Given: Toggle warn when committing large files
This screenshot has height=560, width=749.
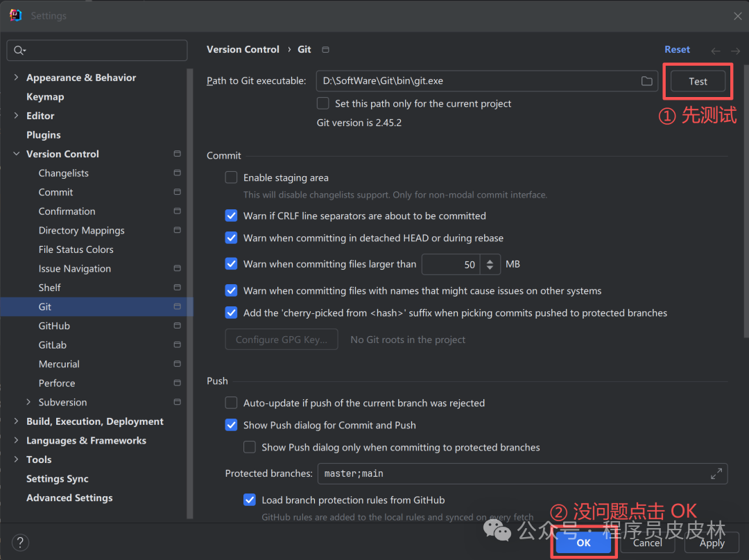Looking at the screenshot, I should coord(231,264).
